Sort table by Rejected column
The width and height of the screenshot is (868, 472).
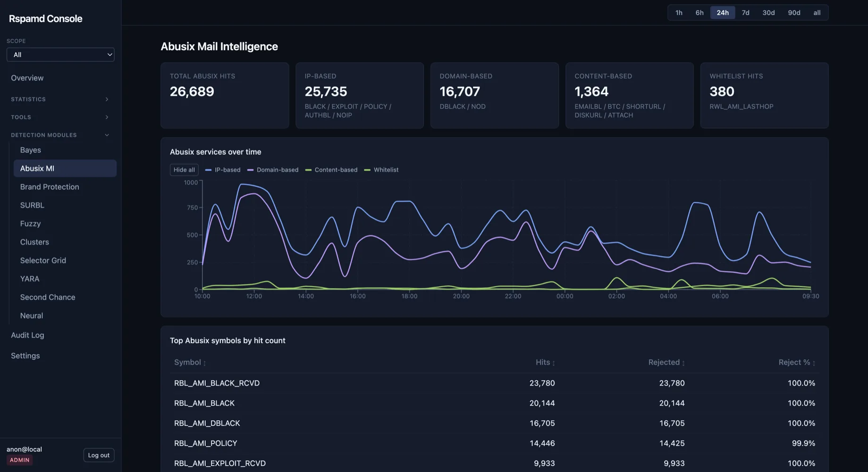[666, 363]
